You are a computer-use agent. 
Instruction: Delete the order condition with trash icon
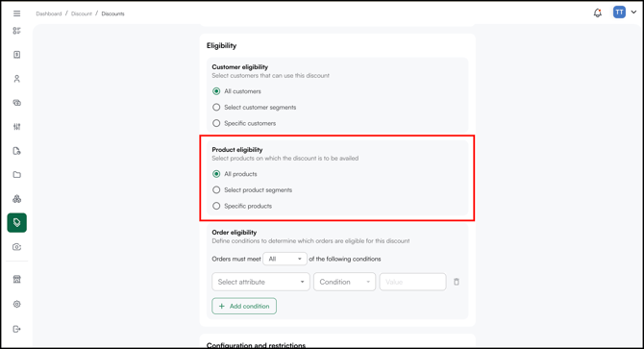[x=457, y=282]
